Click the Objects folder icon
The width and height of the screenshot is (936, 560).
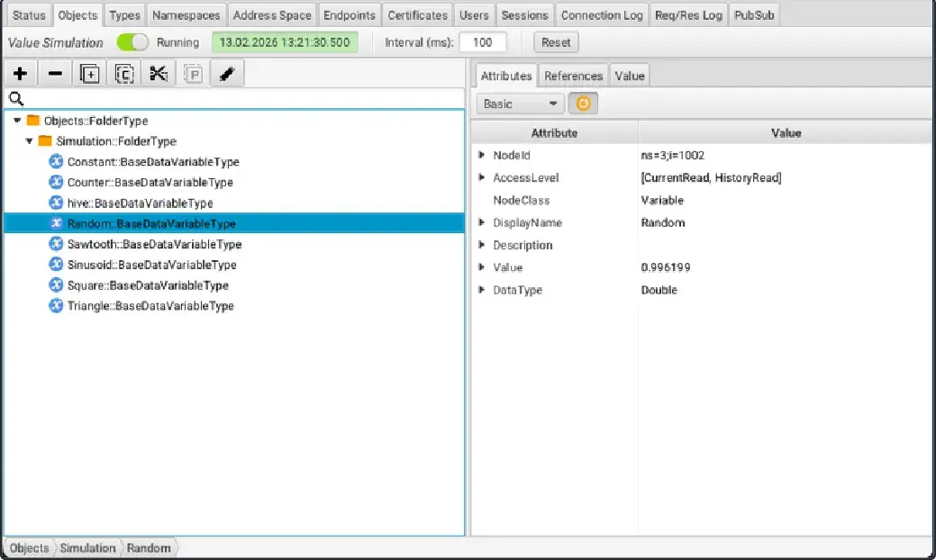tap(33, 121)
